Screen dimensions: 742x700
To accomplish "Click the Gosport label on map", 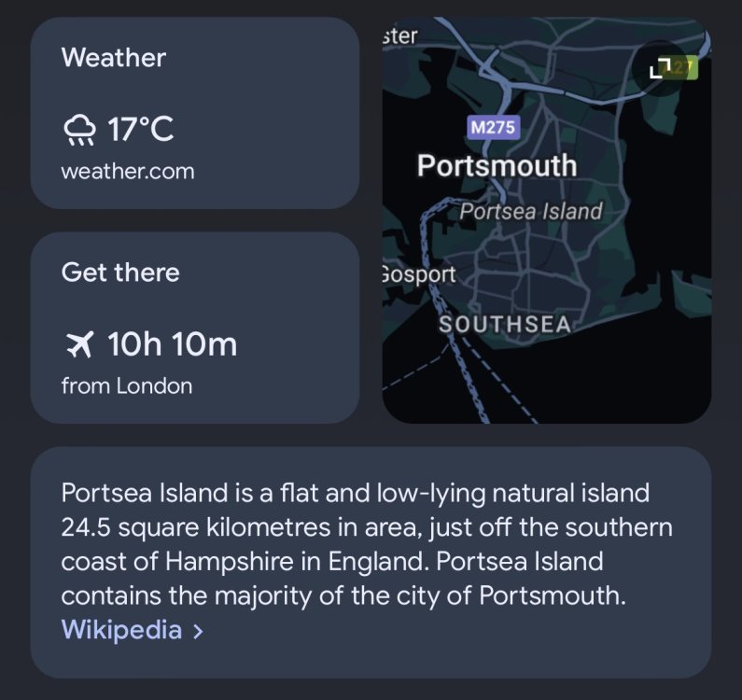I will (x=418, y=274).
